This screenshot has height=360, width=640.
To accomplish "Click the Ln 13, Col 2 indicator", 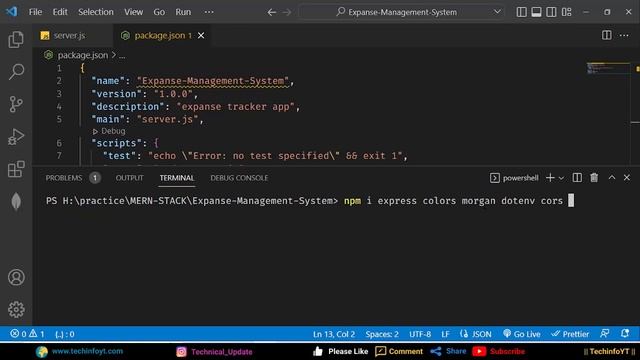I will (334, 334).
